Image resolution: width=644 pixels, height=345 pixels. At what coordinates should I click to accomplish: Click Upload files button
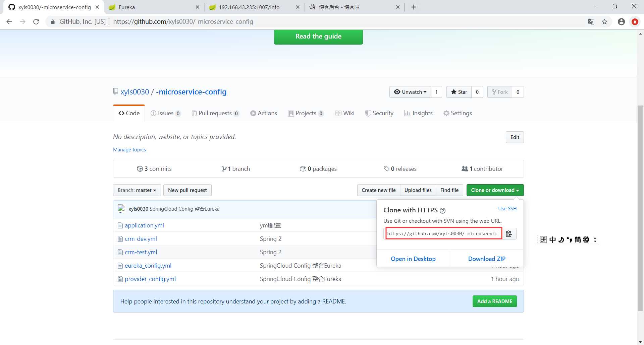click(x=418, y=190)
